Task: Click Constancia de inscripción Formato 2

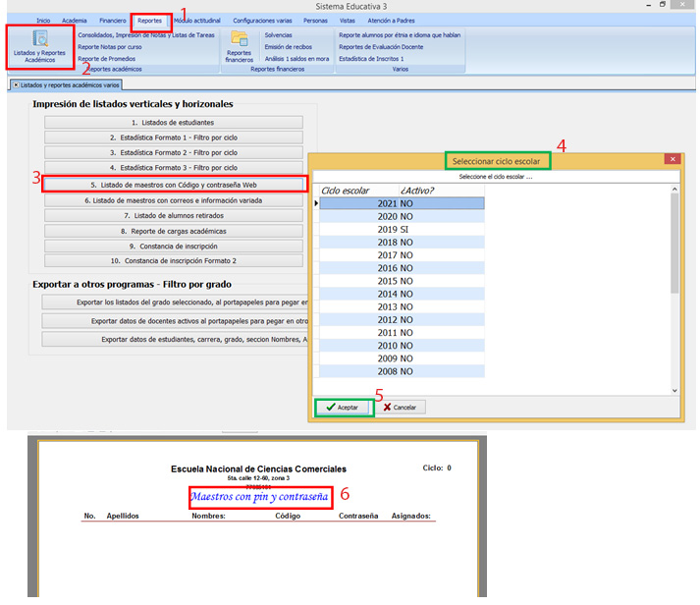Action: click(174, 261)
